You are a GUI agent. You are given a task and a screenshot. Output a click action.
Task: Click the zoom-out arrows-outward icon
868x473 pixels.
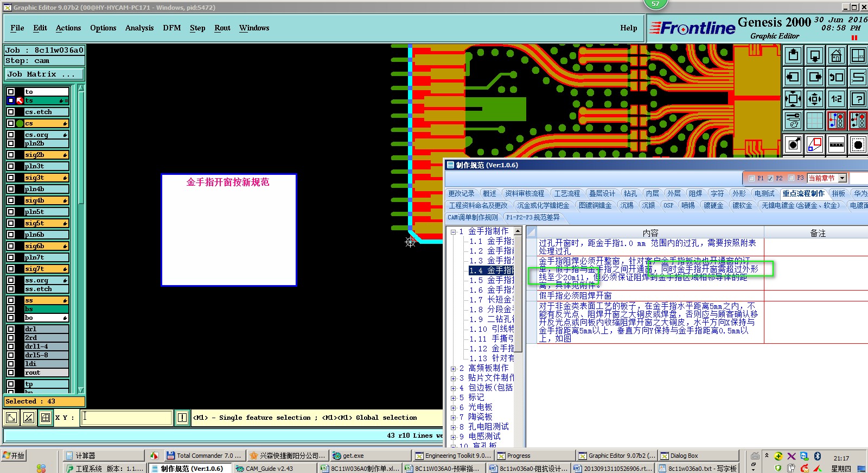coord(815,99)
